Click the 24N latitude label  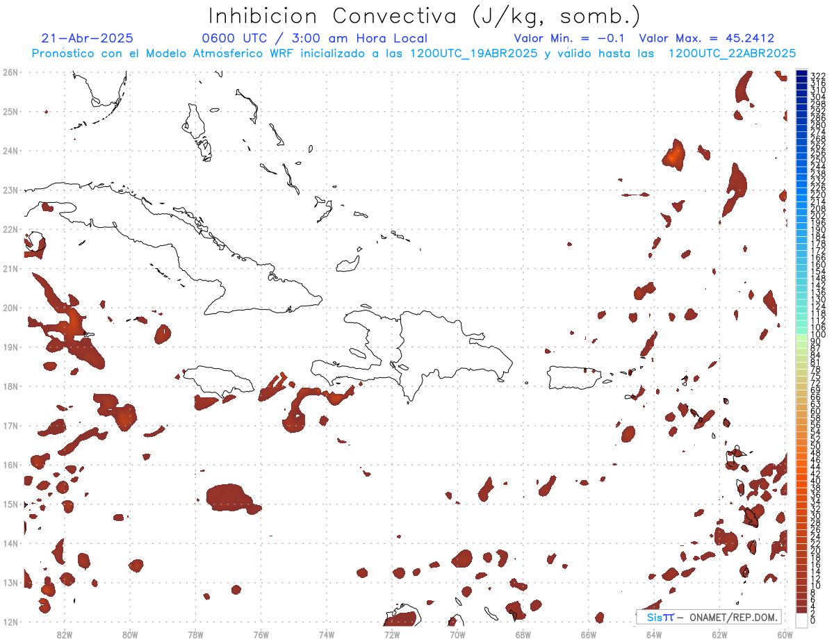pos(10,150)
